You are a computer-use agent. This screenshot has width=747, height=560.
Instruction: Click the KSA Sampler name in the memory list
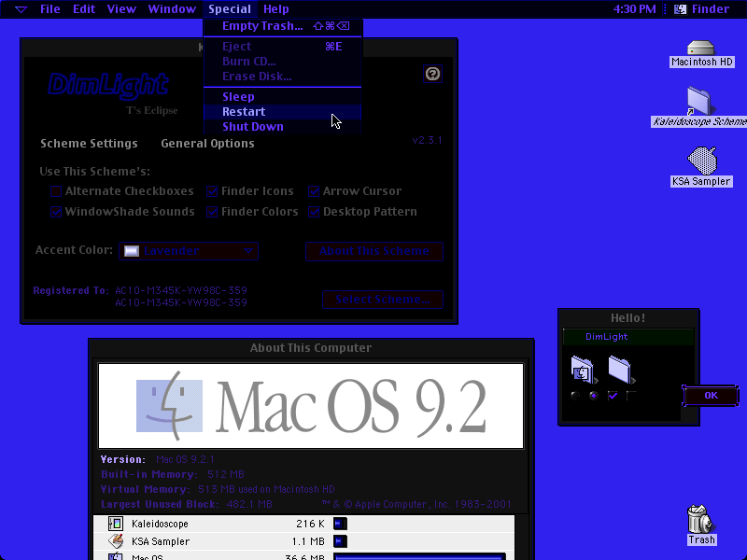tap(161, 541)
